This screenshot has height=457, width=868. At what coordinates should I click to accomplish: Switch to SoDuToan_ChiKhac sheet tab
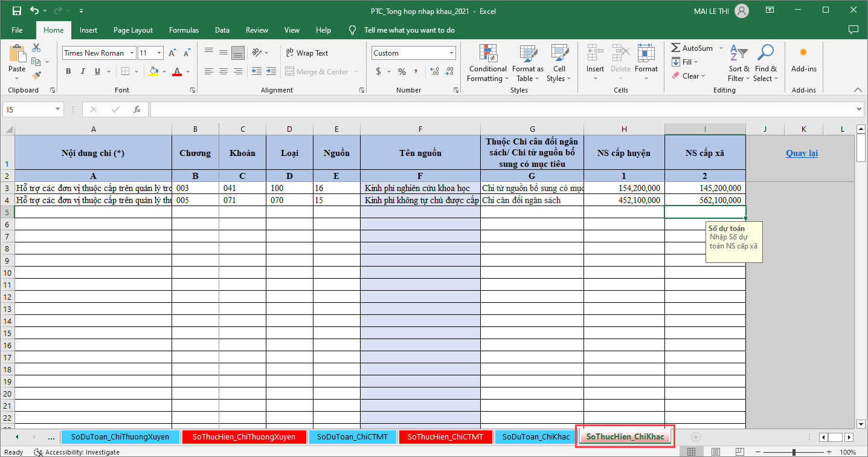point(535,436)
